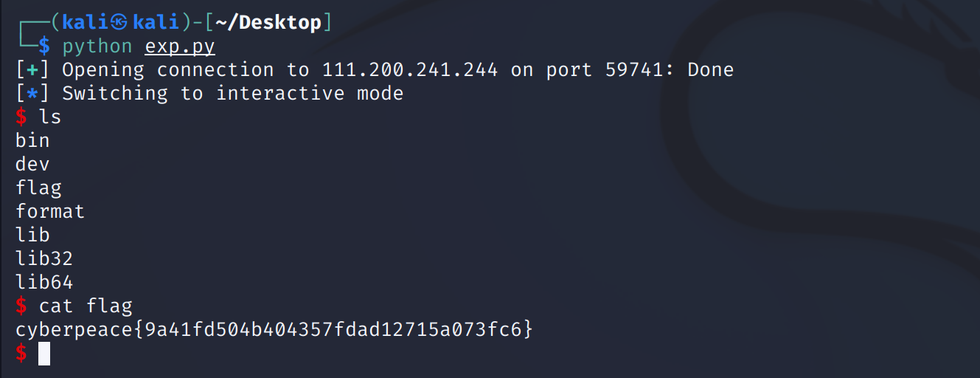
Task: Click the white terminal cursor block
Action: [x=44, y=354]
